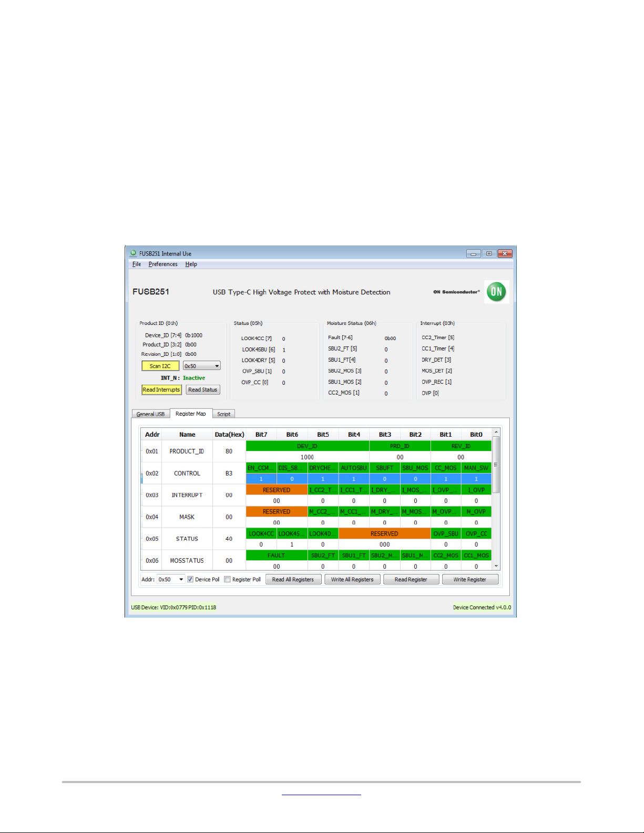Select the CONTROL register name cell
Image resolution: width=644 pixels, height=833 pixels.
[x=187, y=474]
